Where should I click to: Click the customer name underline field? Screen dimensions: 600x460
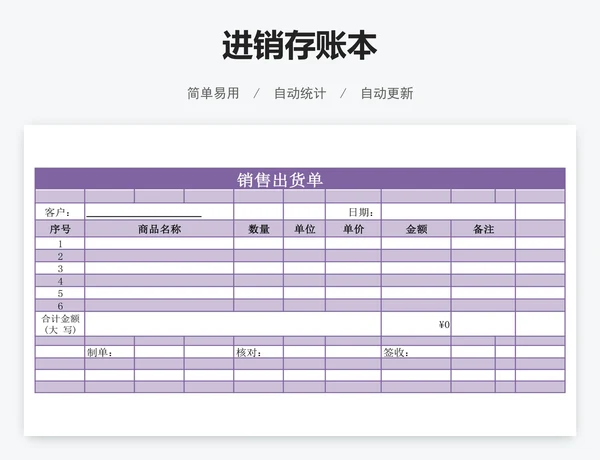pyautogui.click(x=144, y=212)
